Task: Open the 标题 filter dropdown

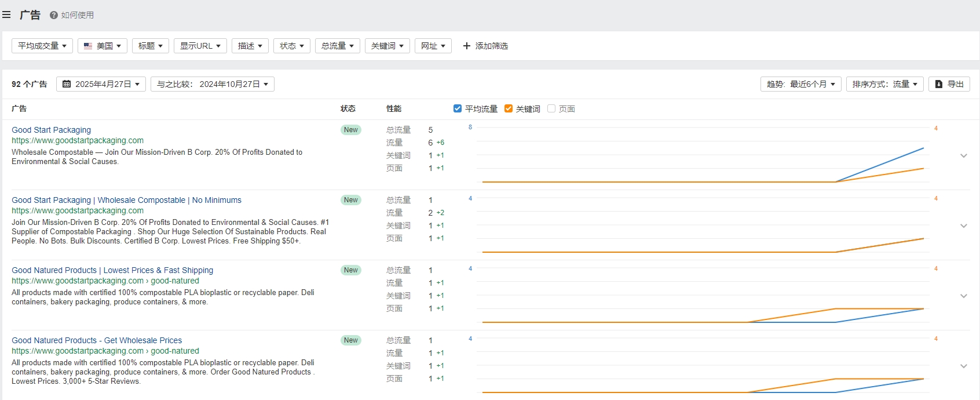Action: (151, 46)
